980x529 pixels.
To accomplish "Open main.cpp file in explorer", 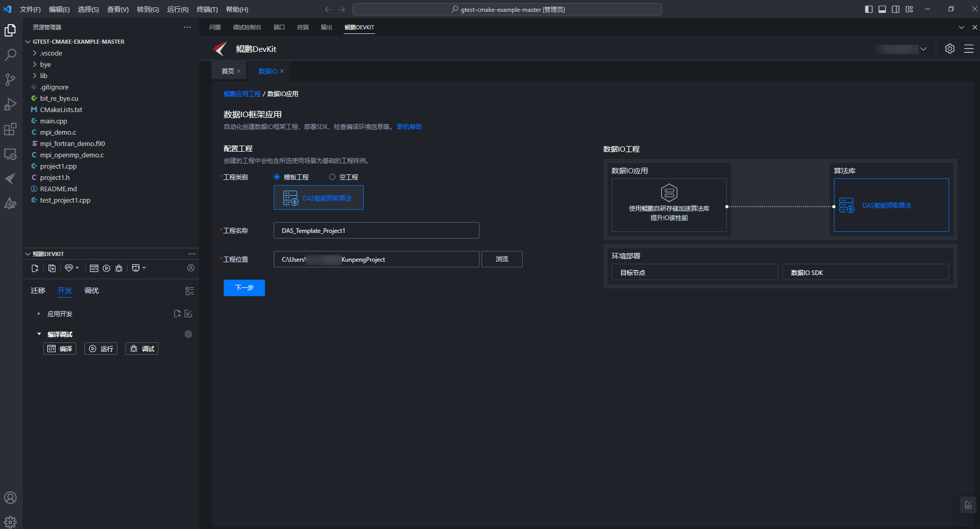I will point(54,121).
